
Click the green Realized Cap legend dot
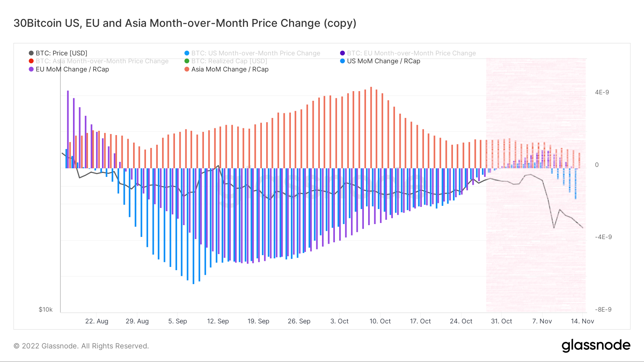(187, 61)
